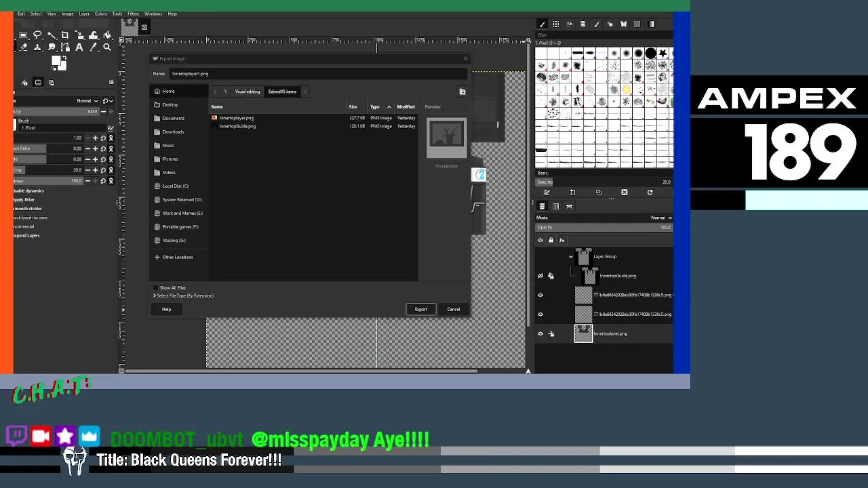
Task: Select the Paths tool
Action: tap(65, 47)
